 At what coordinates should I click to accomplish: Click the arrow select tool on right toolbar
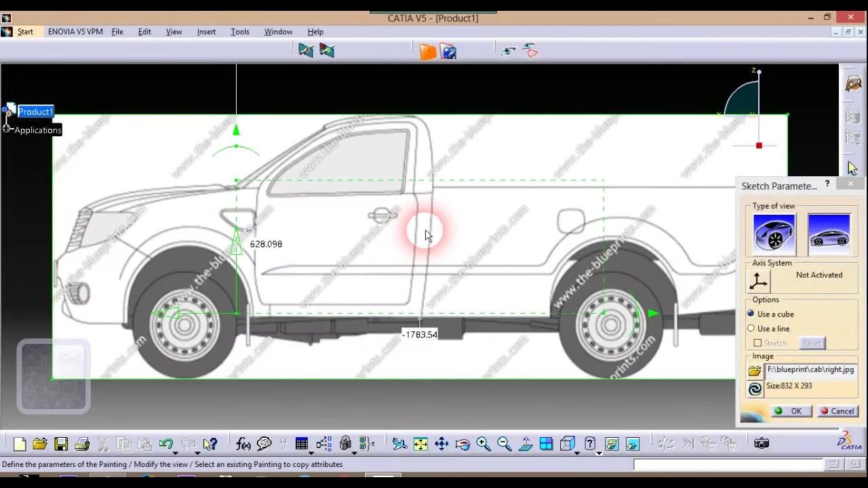click(852, 168)
